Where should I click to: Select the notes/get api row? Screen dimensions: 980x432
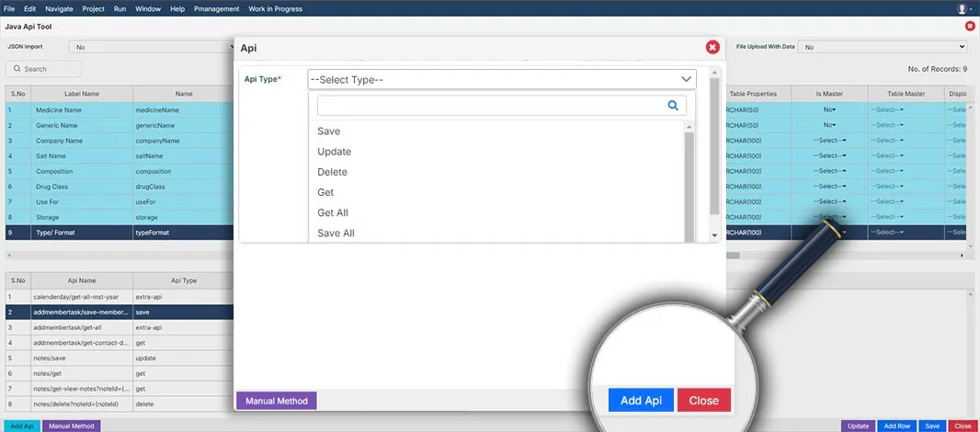click(120, 373)
